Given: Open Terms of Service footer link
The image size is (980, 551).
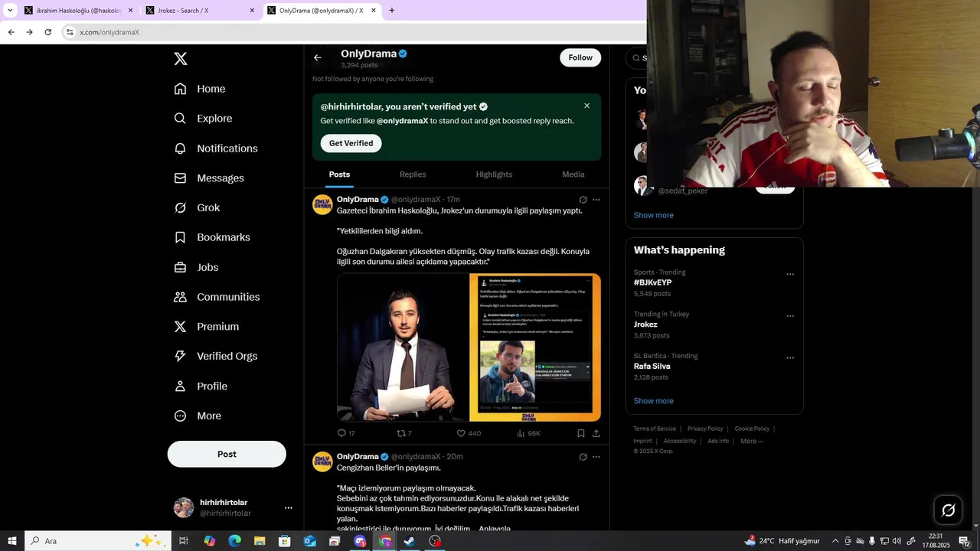Looking at the screenshot, I should [x=655, y=429].
